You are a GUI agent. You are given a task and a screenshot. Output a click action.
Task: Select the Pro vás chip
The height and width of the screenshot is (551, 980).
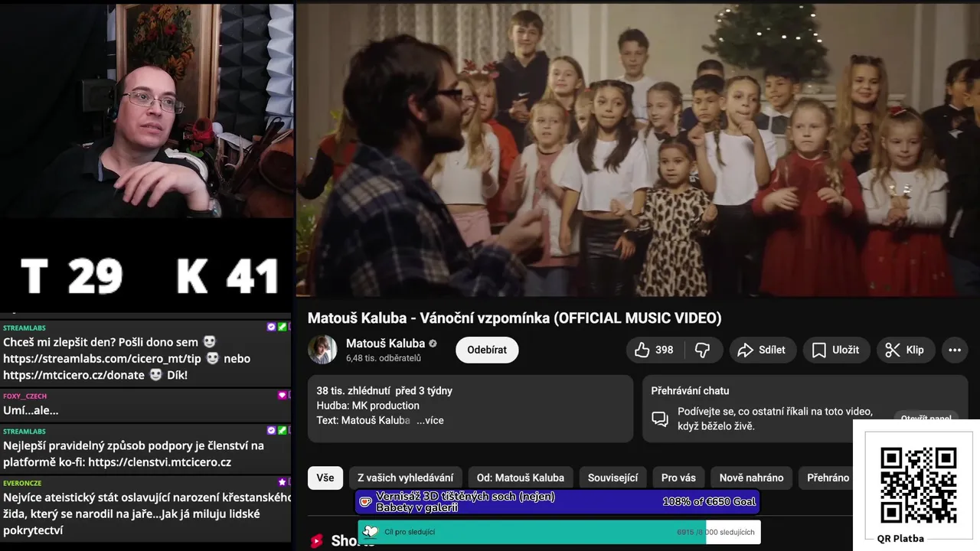click(x=678, y=478)
